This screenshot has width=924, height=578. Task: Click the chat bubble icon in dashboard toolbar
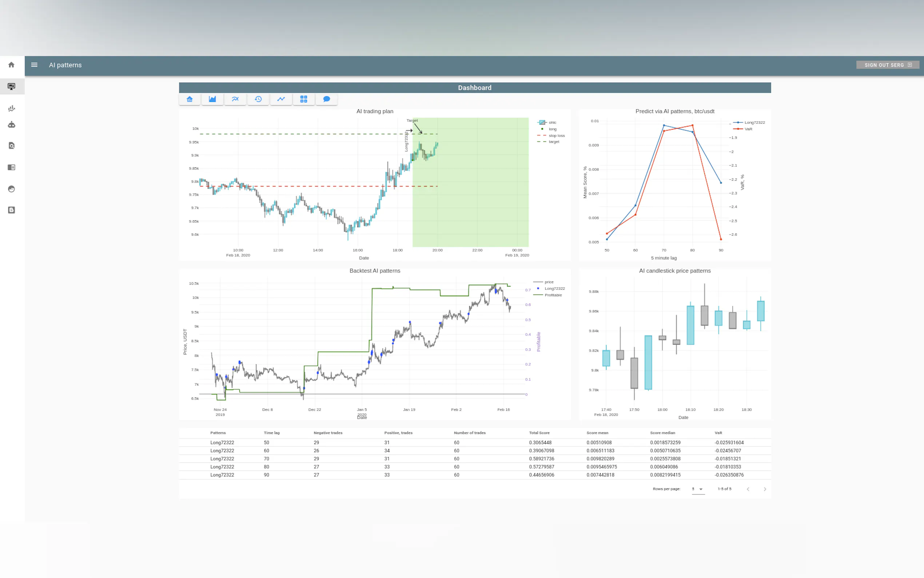[327, 99]
